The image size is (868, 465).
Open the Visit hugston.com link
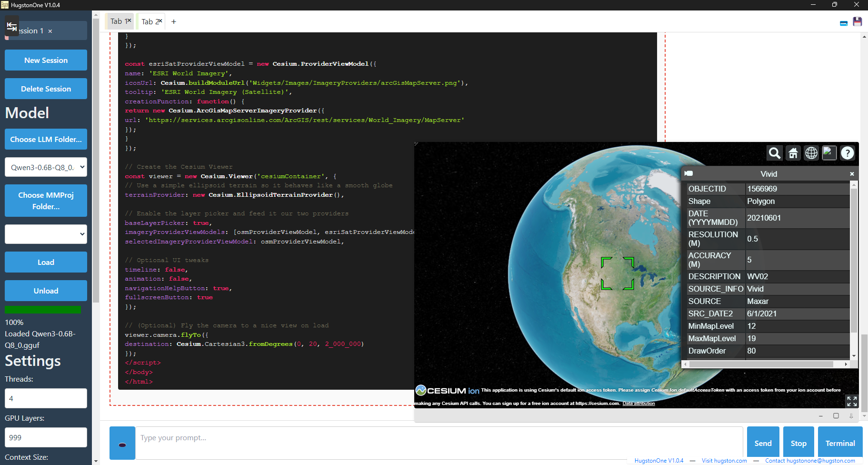[724, 461]
